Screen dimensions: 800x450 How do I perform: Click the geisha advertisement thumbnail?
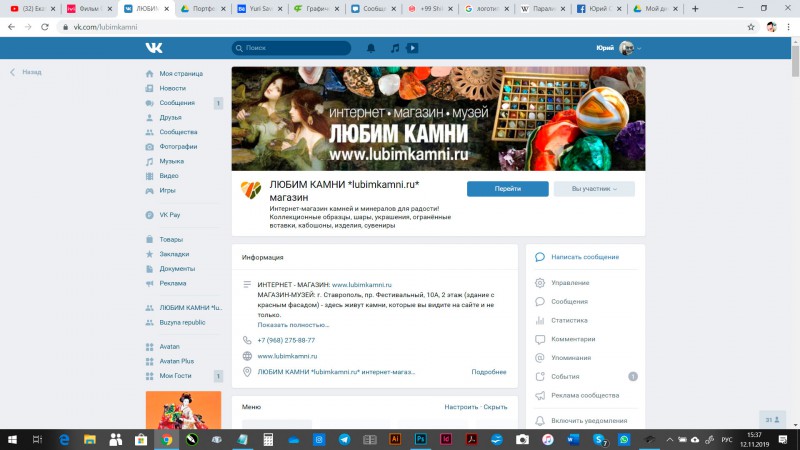(183, 410)
